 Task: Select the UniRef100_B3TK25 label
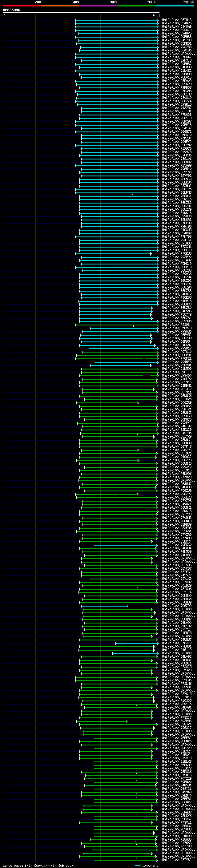[x=177, y=400]
